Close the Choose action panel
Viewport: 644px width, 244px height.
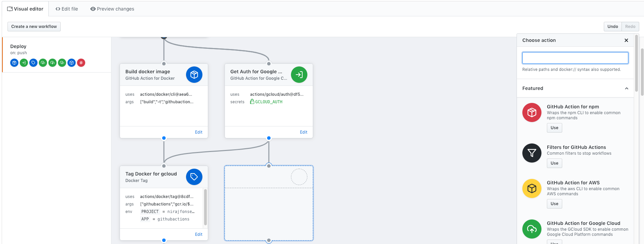tap(626, 40)
